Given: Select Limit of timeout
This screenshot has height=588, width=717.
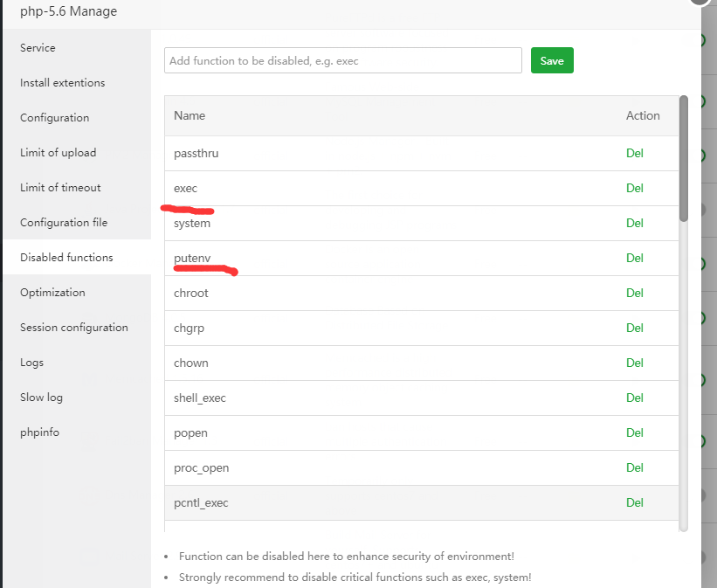Looking at the screenshot, I should [x=60, y=188].
